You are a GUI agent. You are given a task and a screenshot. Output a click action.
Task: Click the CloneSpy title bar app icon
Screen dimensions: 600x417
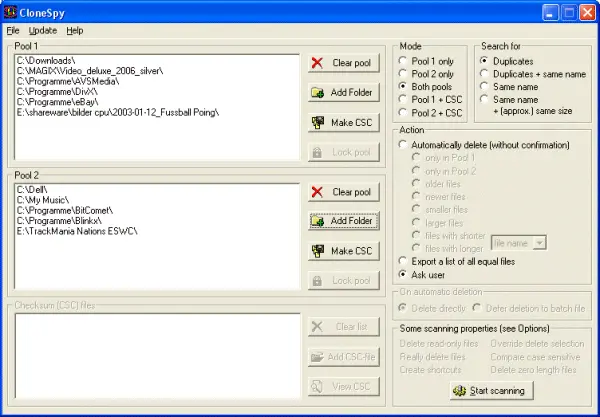[10, 13]
